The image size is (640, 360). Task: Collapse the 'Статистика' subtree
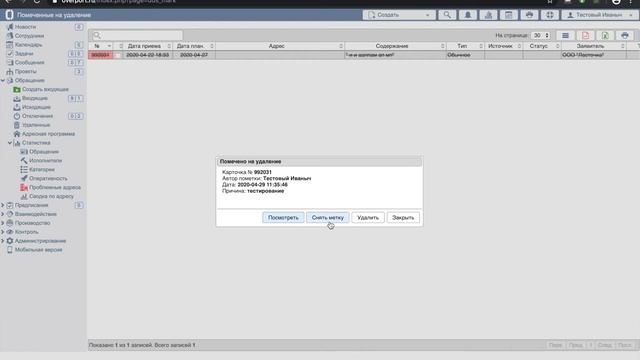pos(10,143)
